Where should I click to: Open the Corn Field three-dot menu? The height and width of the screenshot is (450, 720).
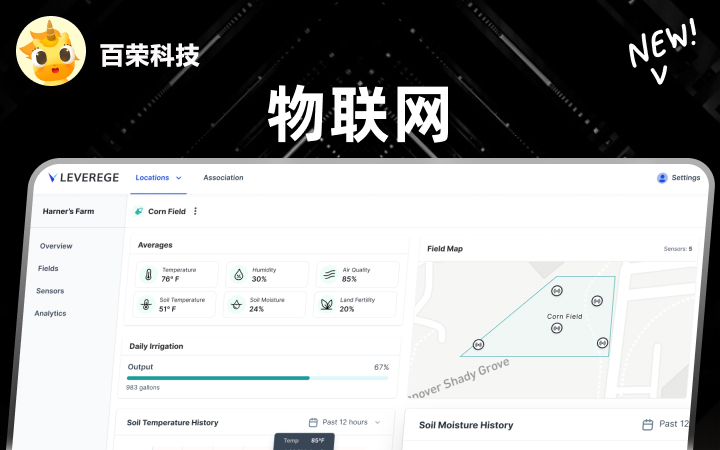point(195,211)
